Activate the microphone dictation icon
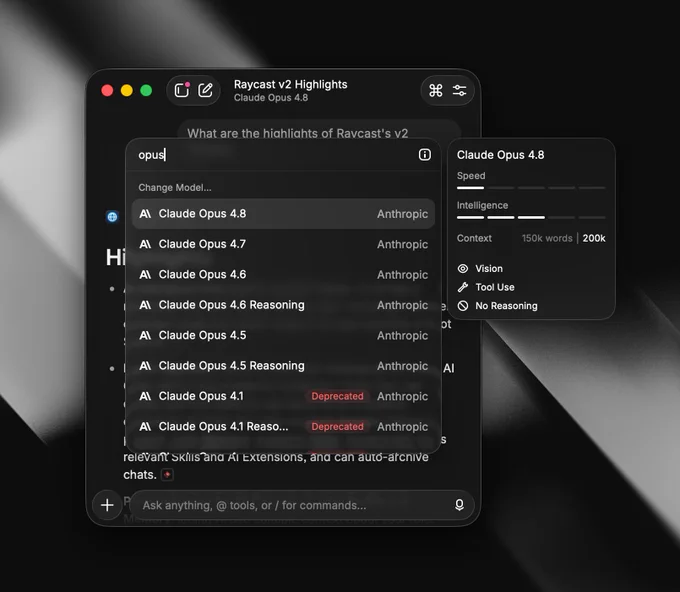 (459, 505)
